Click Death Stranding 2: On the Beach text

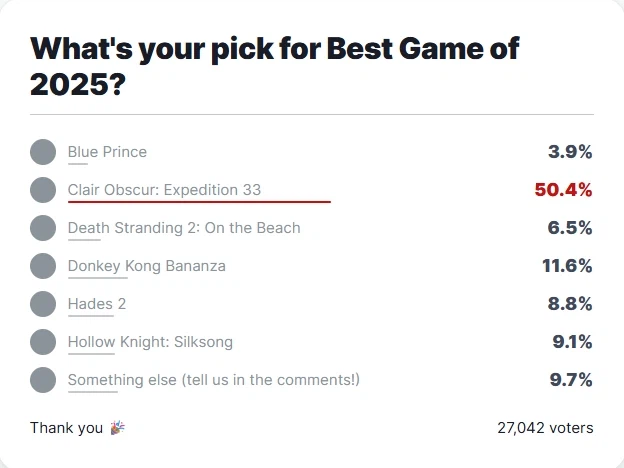184,228
